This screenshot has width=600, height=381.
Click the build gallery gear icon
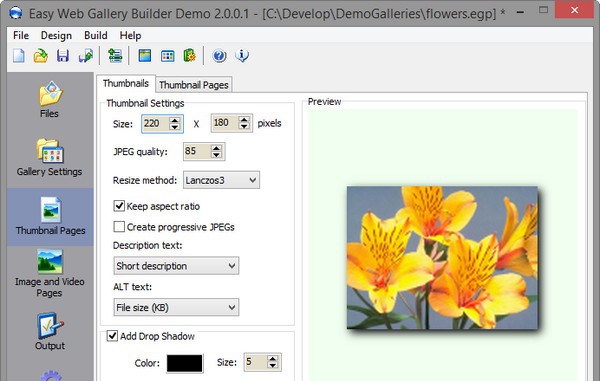190,56
